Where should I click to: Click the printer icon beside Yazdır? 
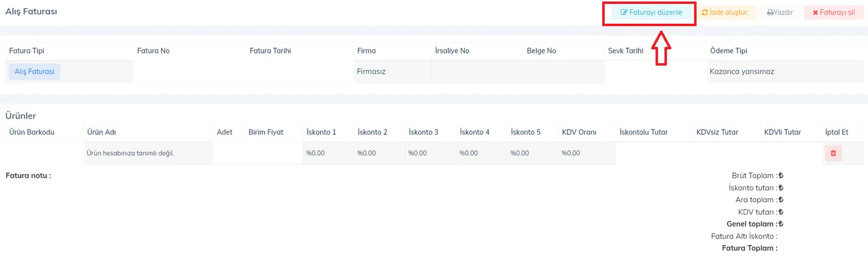coord(770,12)
